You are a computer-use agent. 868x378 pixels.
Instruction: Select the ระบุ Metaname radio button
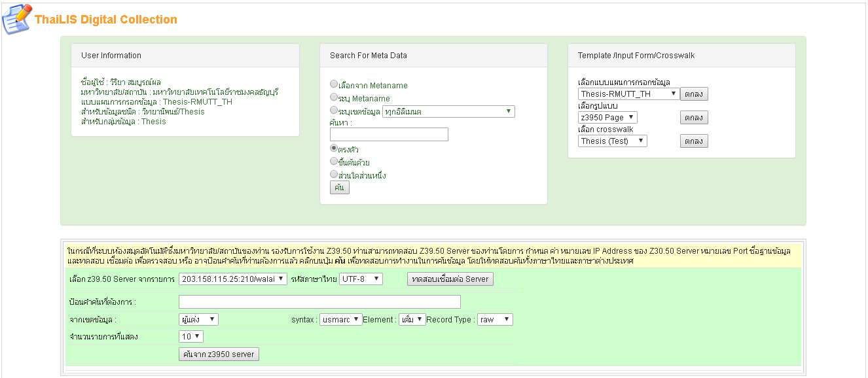point(334,97)
